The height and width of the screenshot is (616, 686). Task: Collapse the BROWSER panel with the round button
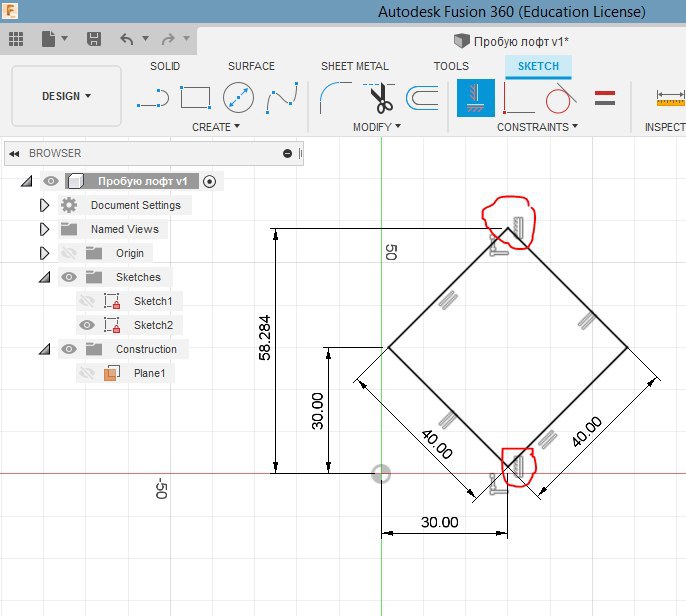pos(287,153)
